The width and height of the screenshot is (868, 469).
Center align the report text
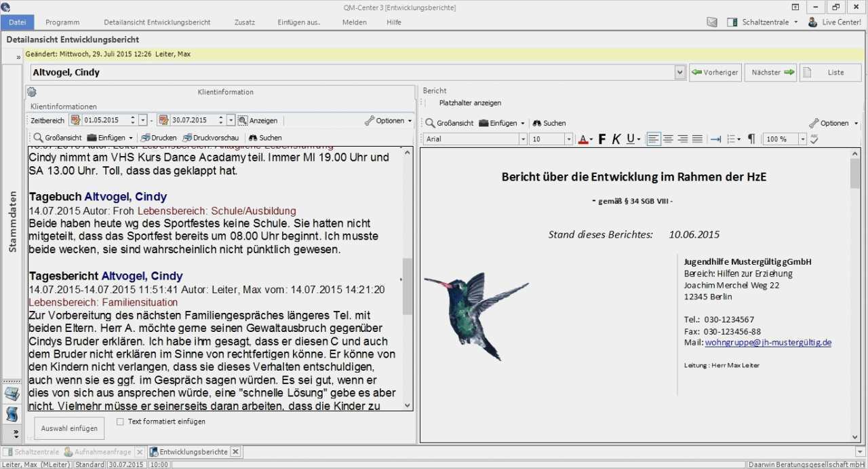pyautogui.click(x=668, y=139)
